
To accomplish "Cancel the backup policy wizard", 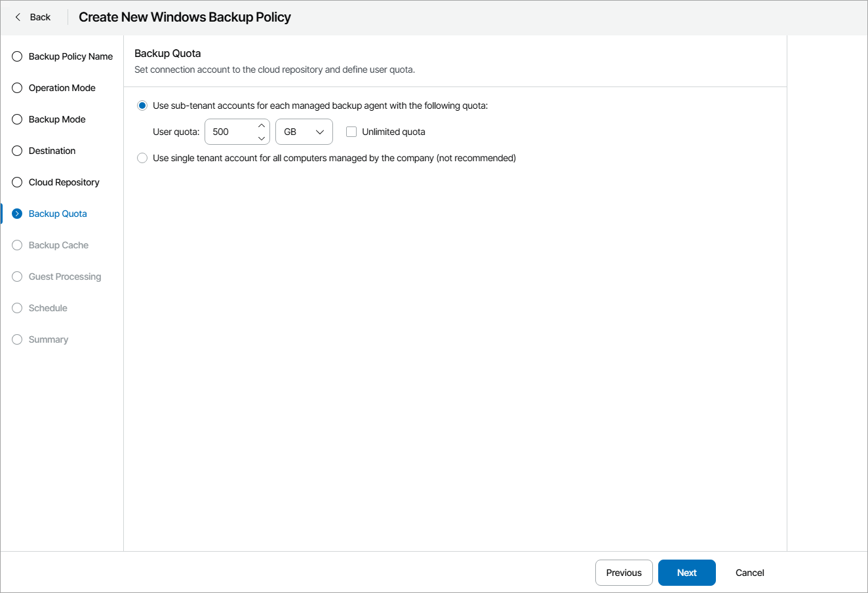I will pos(749,573).
